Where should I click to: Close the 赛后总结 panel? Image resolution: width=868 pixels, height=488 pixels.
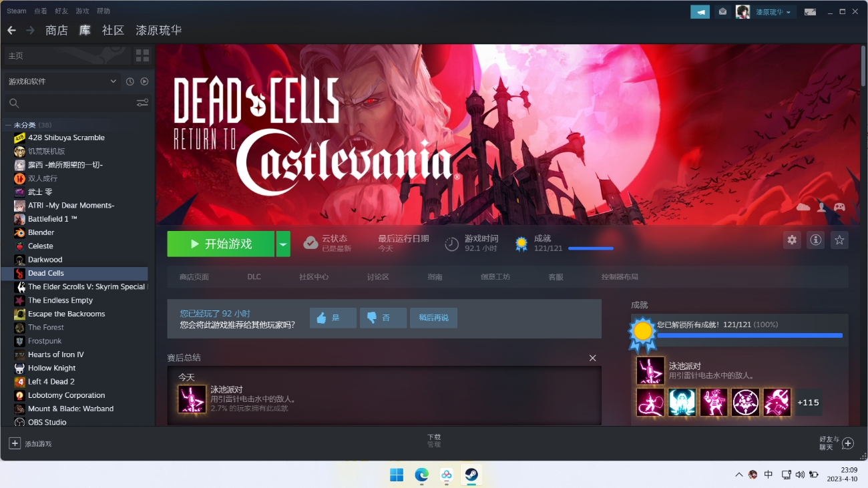pyautogui.click(x=592, y=358)
